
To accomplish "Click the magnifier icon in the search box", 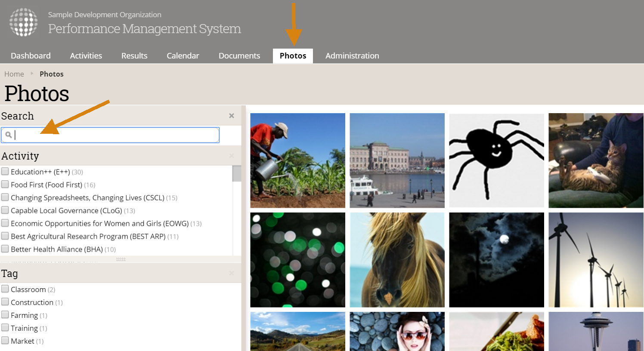I will pyautogui.click(x=8, y=135).
